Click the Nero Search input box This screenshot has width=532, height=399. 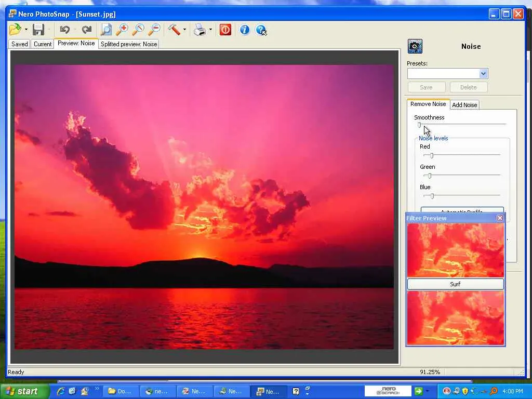(x=388, y=391)
